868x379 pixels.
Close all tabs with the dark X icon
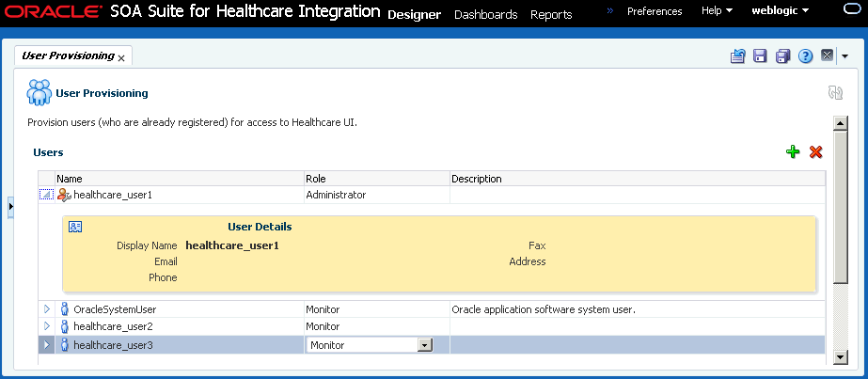[827, 55]
